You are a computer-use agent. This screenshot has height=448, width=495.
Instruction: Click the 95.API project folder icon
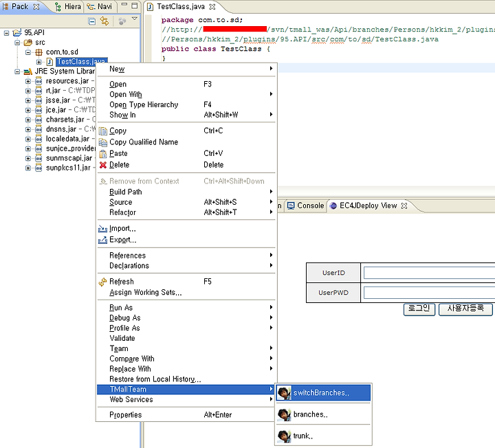tap(17, 32)
